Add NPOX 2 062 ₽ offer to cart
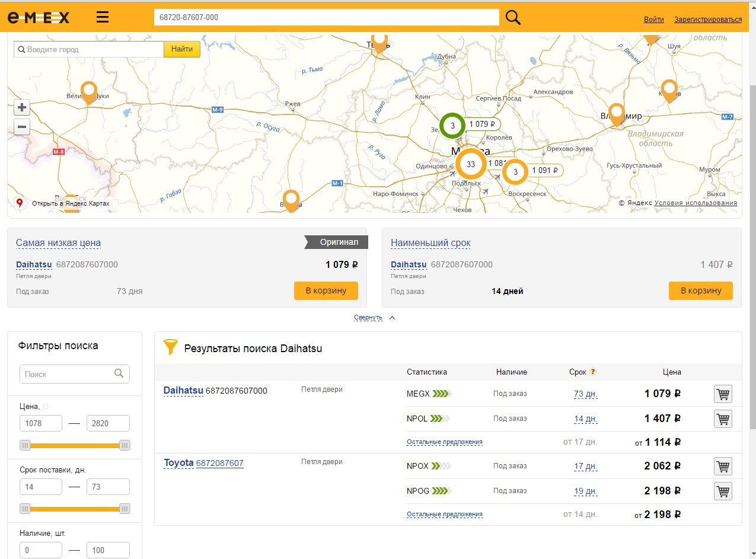Screen dimensions: 756x559 [723, 467]
